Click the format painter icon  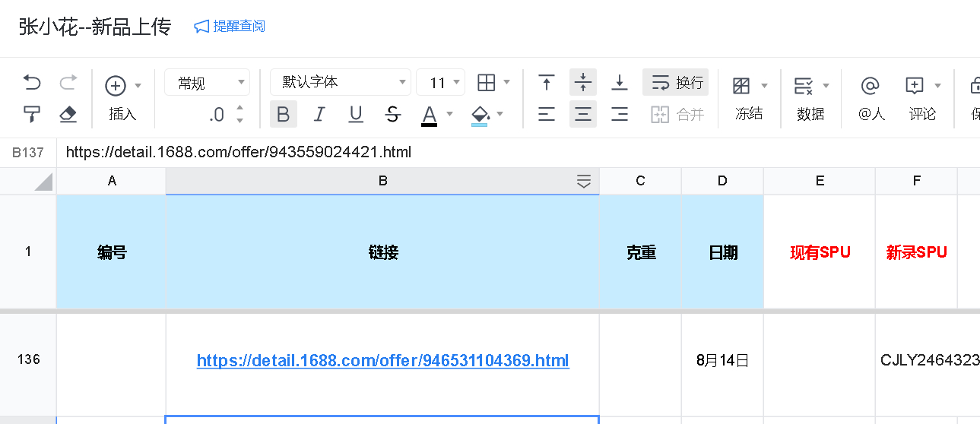(32, 115)
